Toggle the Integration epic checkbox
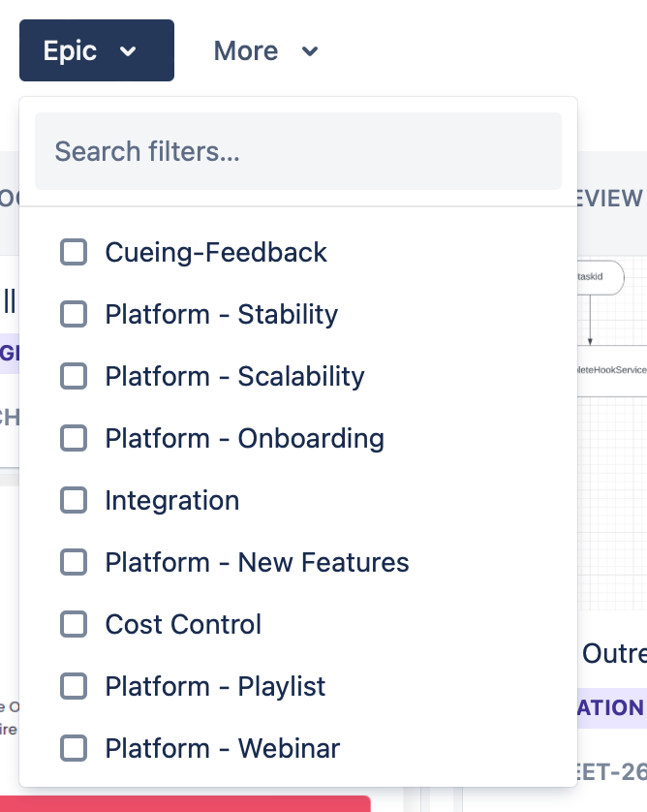The image size is (647, 812). (x=74, y=501)
